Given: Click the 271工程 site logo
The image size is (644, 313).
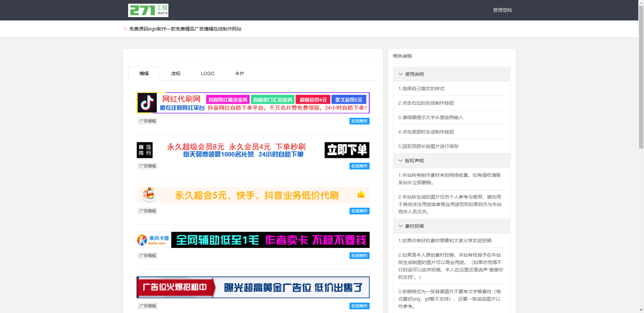Looking at the screenshot, I should point(148,10).
